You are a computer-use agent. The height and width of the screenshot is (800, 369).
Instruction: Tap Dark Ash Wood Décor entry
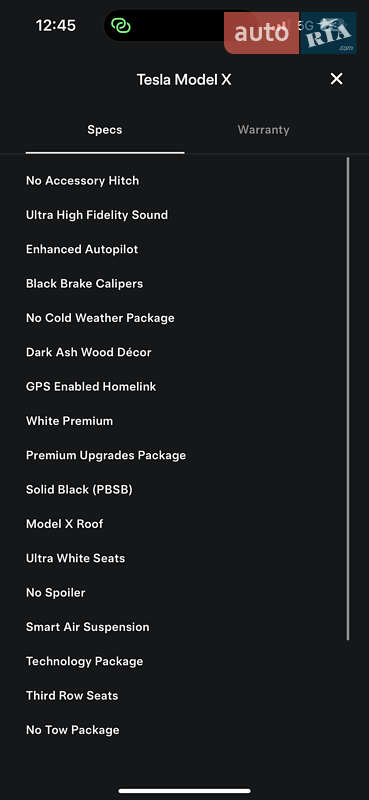[89, 352]
